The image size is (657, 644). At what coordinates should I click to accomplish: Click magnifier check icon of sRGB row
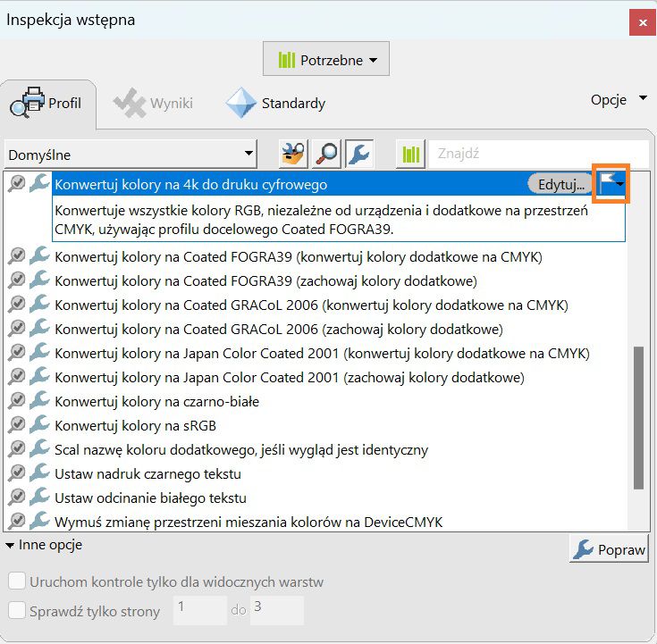(x=16, y=425)
